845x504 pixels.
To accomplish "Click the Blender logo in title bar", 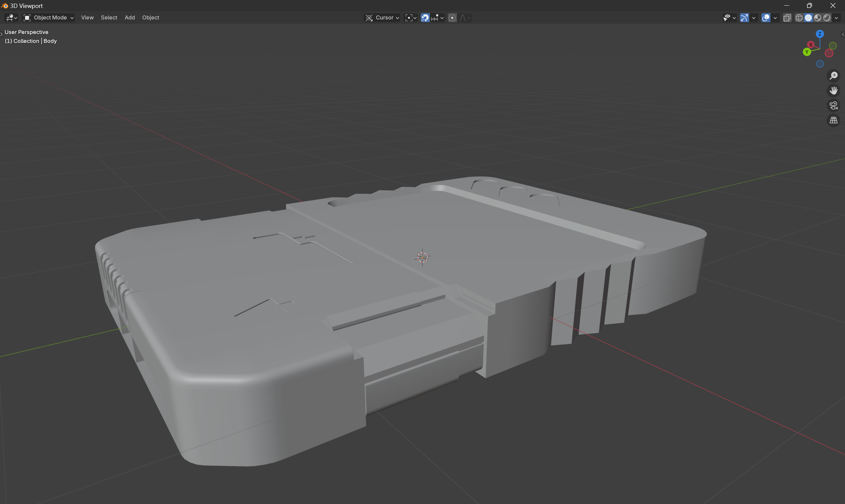I will point(4,6).
